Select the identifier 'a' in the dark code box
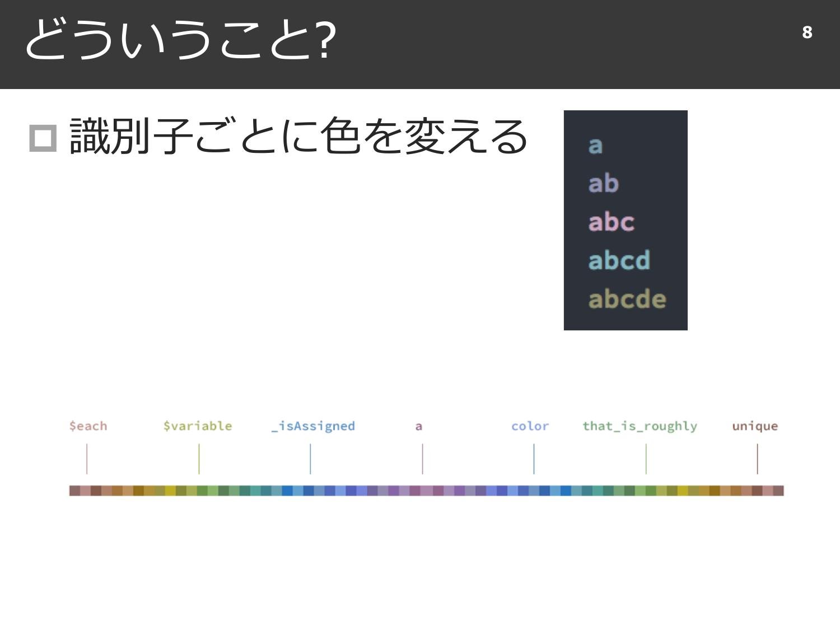Screen dimensions: 840x630 [x=596, y=146]
